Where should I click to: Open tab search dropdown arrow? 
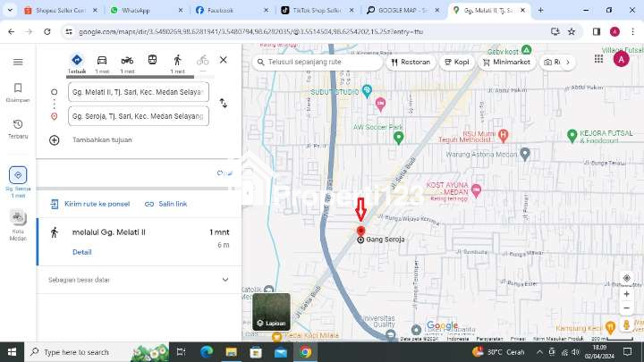coord(10,10)
